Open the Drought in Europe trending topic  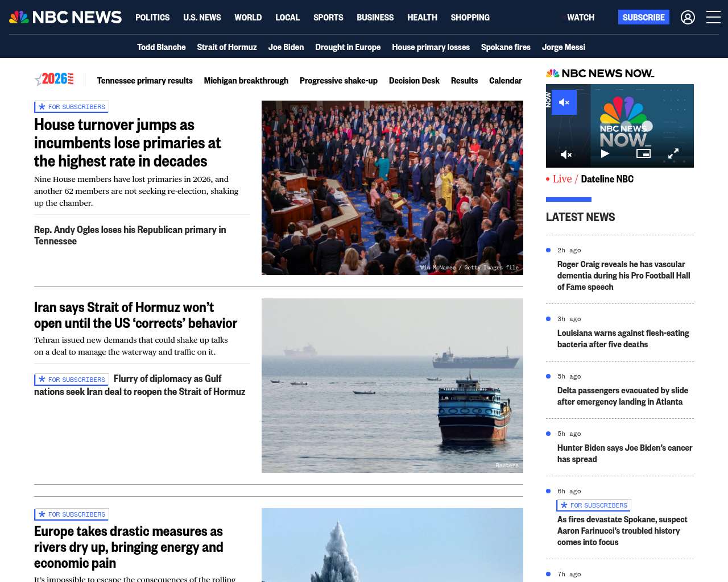coord(348,47)
